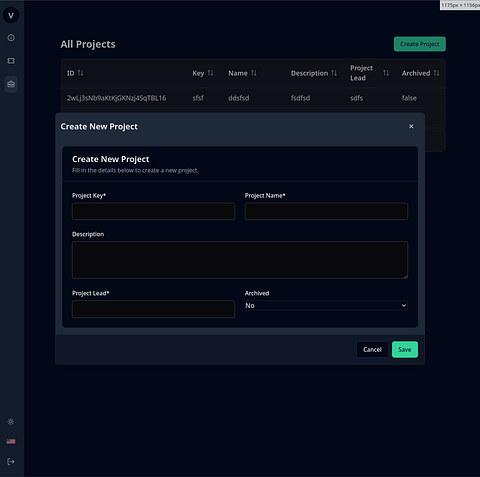Click the Project Key input field
This screenshot has width=480, height=477.
(x=153, y=211)
